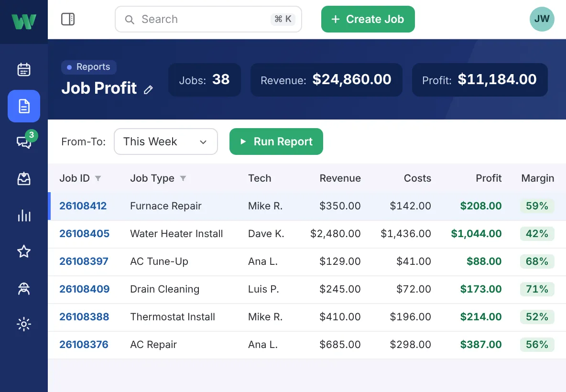
Task: Click the 52% margin badge
Action: pyautogui.click(x=537, y=317)
